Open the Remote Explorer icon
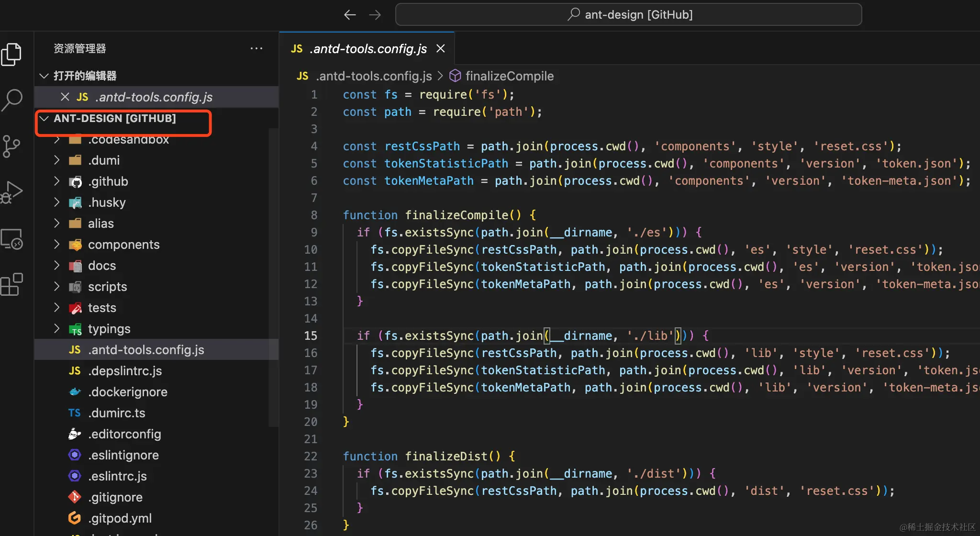This screenshot has width=980, height=536. 12,239
